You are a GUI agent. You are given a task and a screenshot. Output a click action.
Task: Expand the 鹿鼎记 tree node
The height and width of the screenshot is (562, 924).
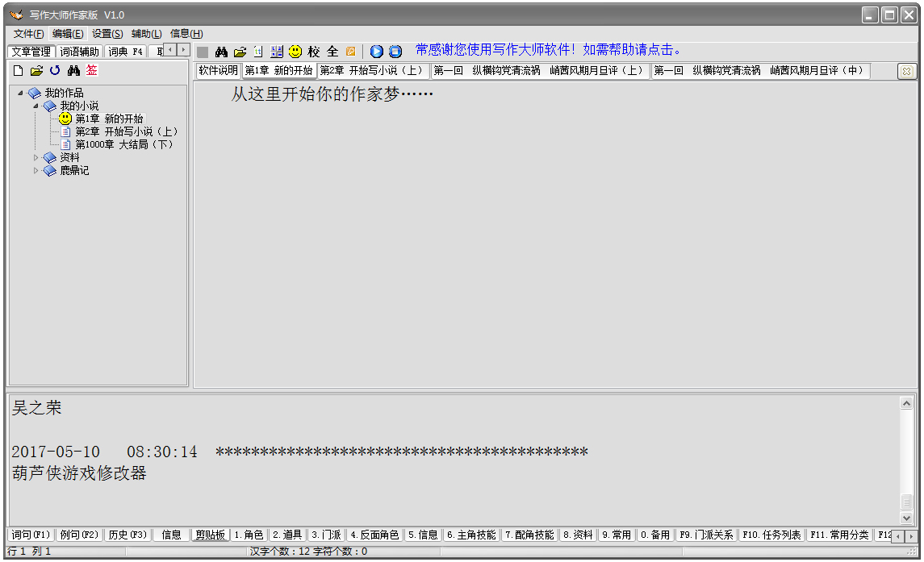(x=36, y=171)
